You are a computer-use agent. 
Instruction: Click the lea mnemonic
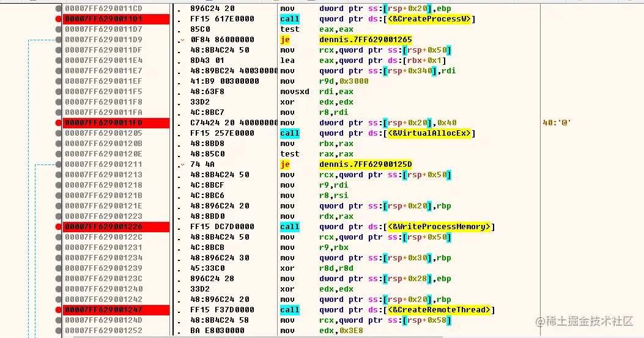click(x=287, y=61)
